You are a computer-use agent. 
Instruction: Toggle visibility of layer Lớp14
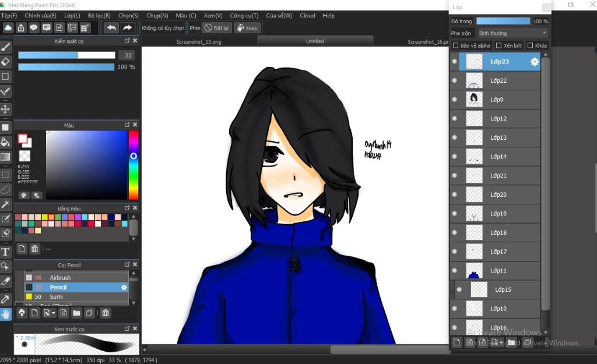[454, 157]
